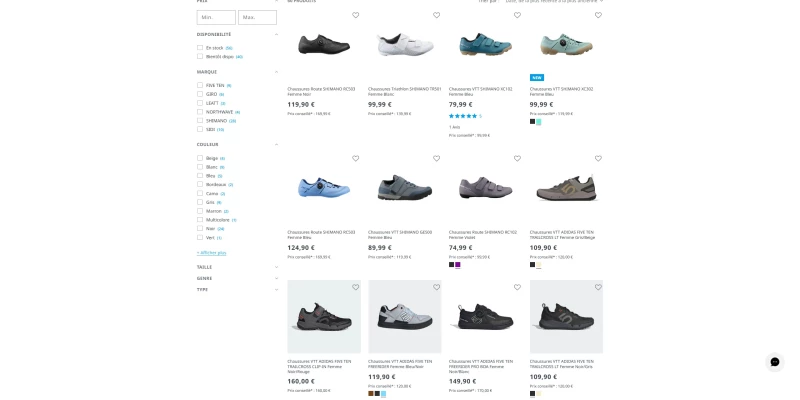Heart the Five Ten Trailcross LT Gris/Beige

click(598, 159)
